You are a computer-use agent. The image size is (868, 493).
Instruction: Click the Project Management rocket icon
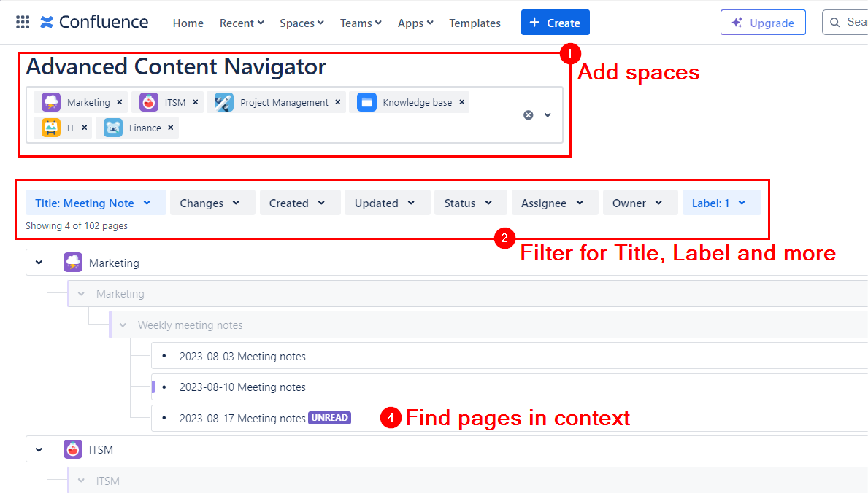223,102
